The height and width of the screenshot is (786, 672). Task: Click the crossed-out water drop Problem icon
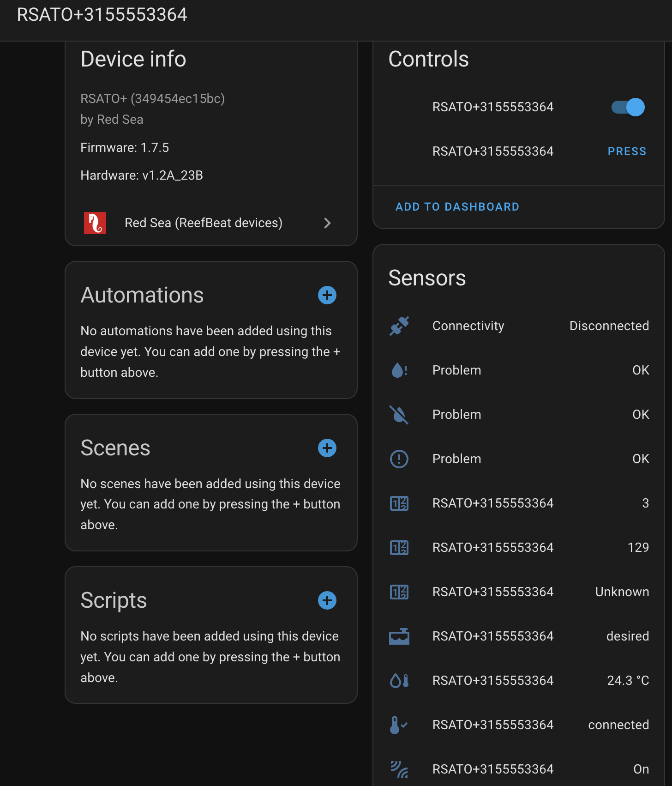(399, 415)
